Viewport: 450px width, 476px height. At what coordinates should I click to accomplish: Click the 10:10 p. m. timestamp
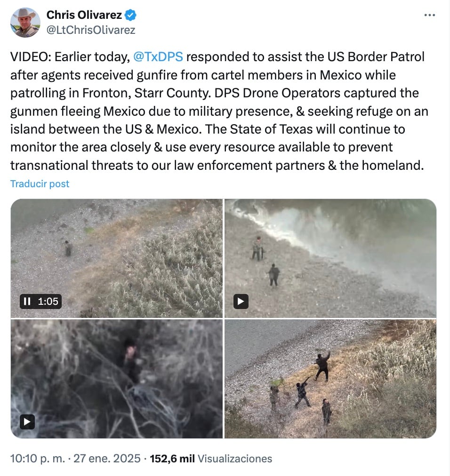[x=38, y=459]
